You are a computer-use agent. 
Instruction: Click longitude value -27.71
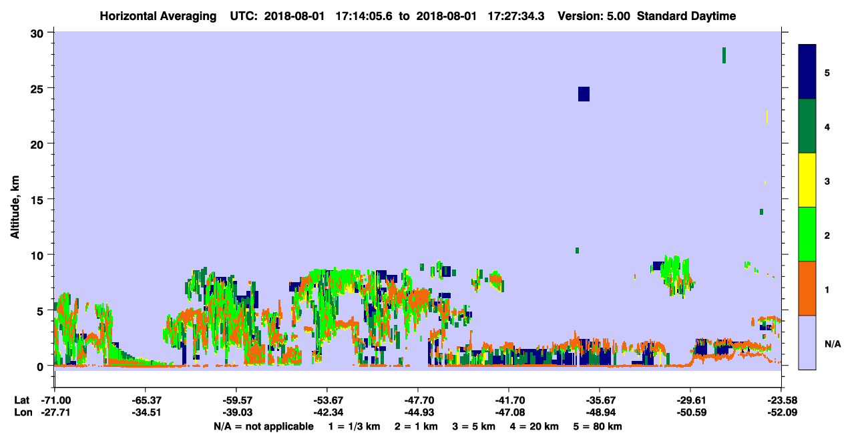tap(56, 413)
